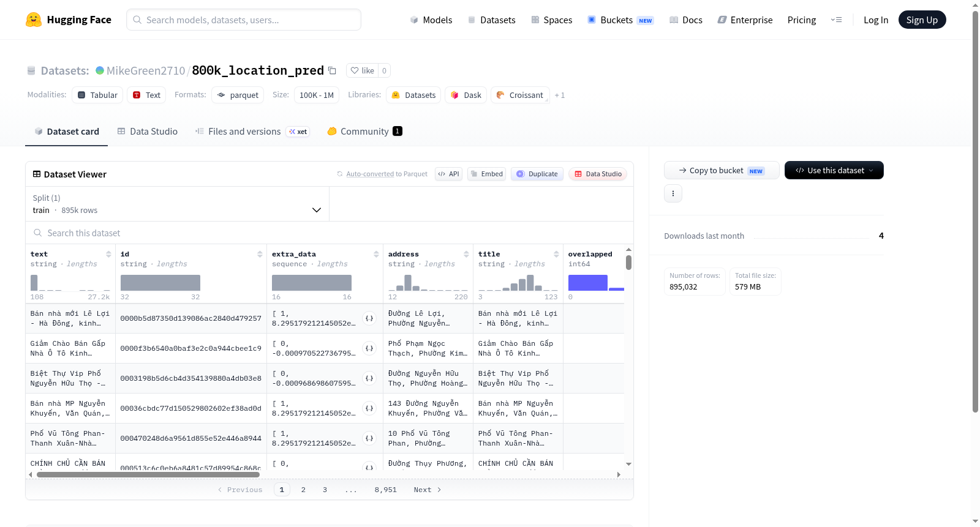This screenshot has width=980, height=527.
Task: Expand JSON braces in 00036cbdc77d row
Action: (x=369, y=408)
